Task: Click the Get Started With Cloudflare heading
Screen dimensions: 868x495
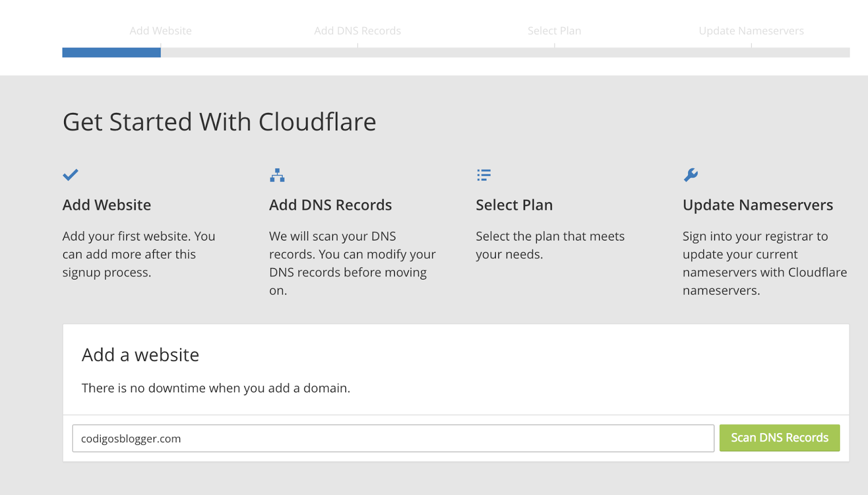Action: (219, 122)
